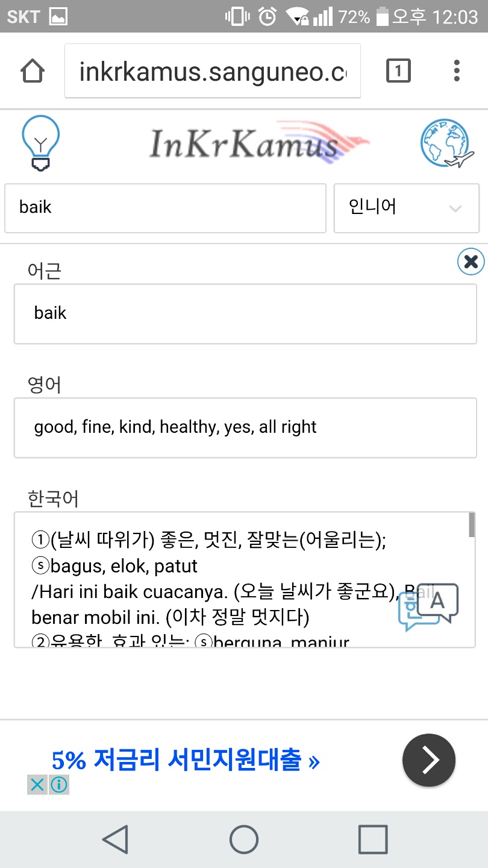Tap Android back navigation button
This screenshot has width=488, height=868.
point(115,839)
